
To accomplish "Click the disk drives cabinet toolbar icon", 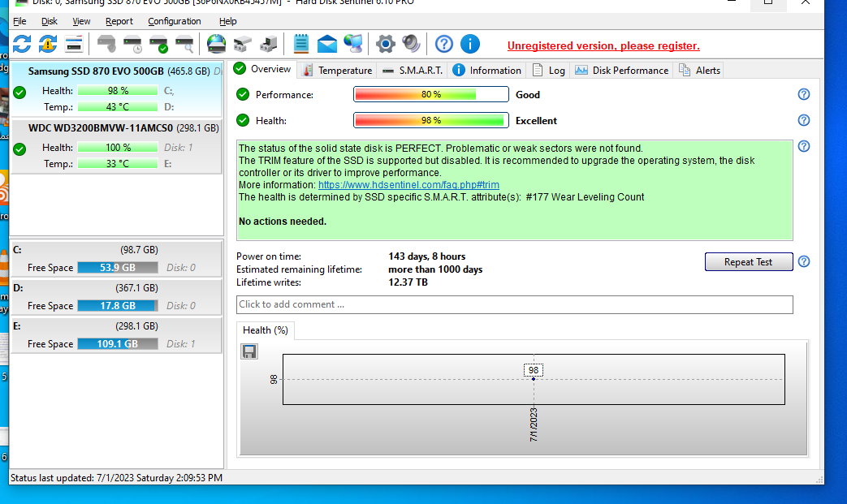I will coord(243,44).
